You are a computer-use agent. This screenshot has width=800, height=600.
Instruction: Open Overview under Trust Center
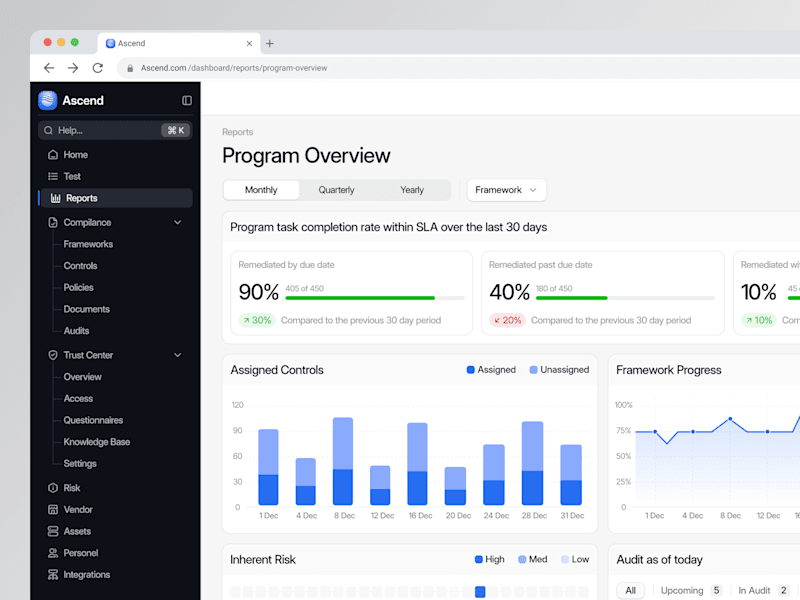coord(82,377)
